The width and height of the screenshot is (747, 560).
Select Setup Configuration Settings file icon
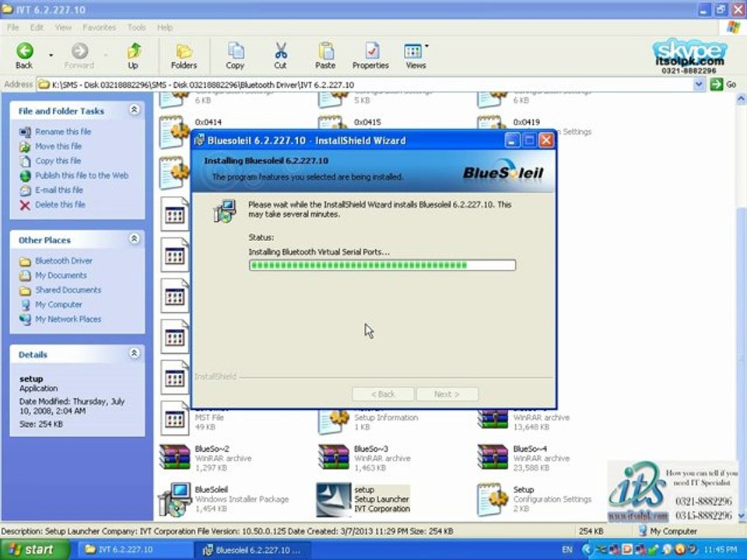click(x=493, y=499)
